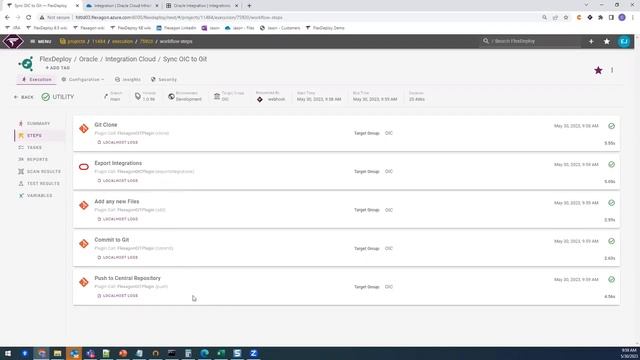Click the Add any new Files git icon
640x360 pixels.
tap(84, 205)
